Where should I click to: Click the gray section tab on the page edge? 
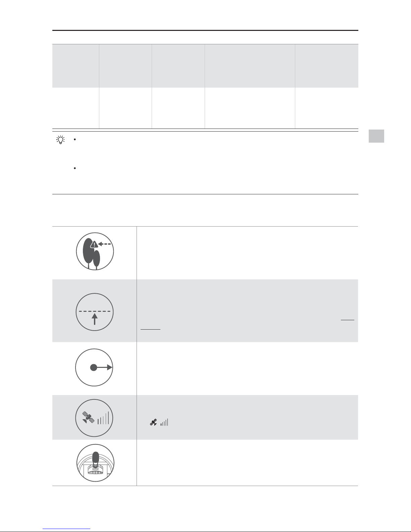coord(376,136)
